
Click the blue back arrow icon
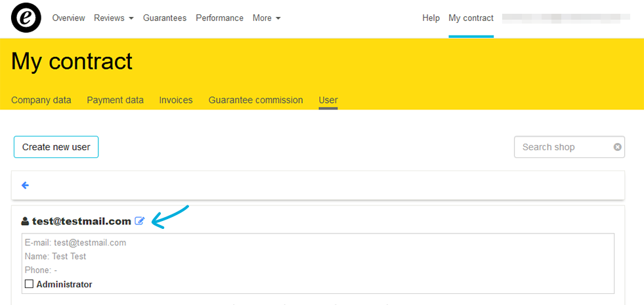click(25, 186)
